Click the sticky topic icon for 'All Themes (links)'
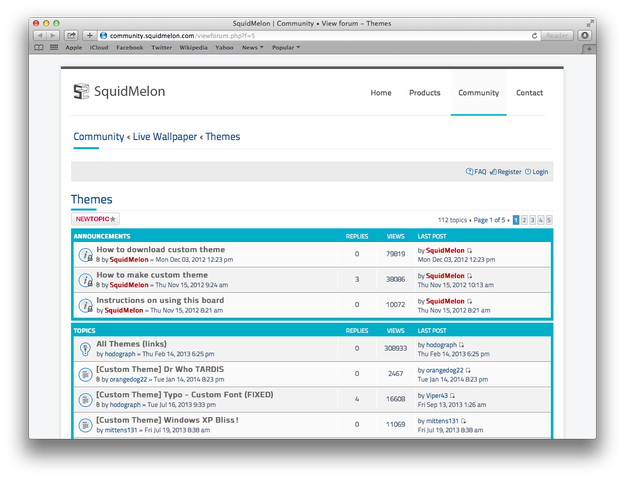Viewport: 625px width, 479px height. [85, 349]
